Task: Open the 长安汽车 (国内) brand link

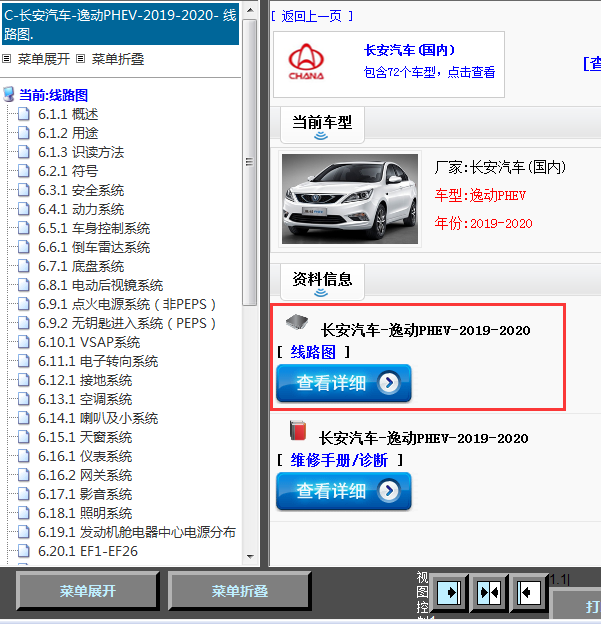Action: [410, 50]
